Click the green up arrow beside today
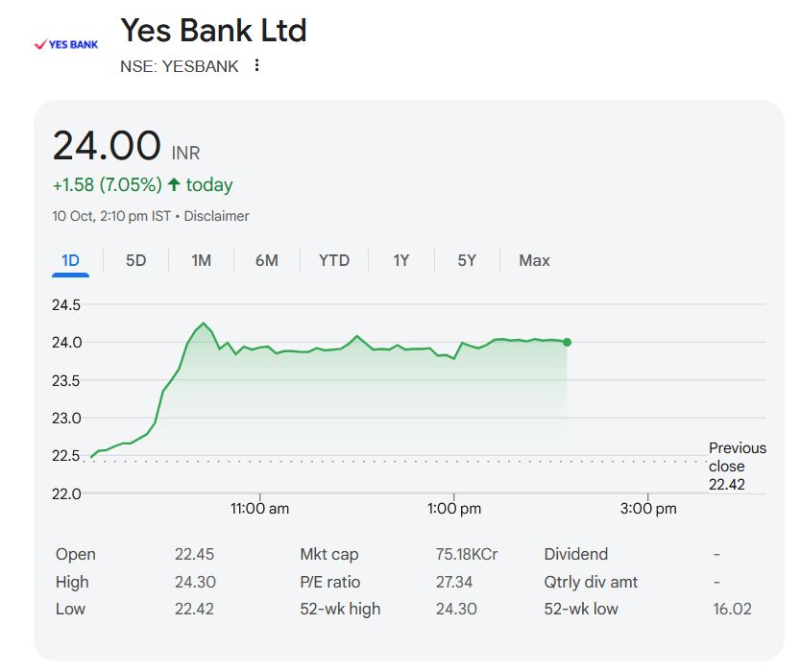Image resolution: width=801 pixels, height=672 pixels. [174, 184]
